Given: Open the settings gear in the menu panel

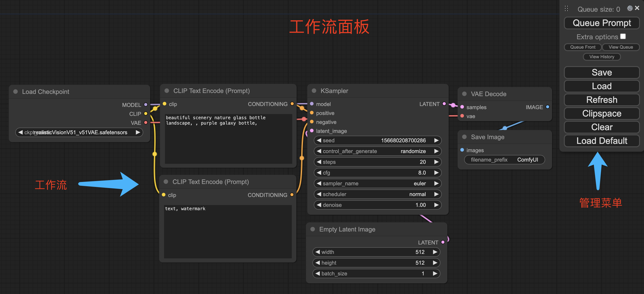Looking at the screenshot, I should [x=630, y=8].
